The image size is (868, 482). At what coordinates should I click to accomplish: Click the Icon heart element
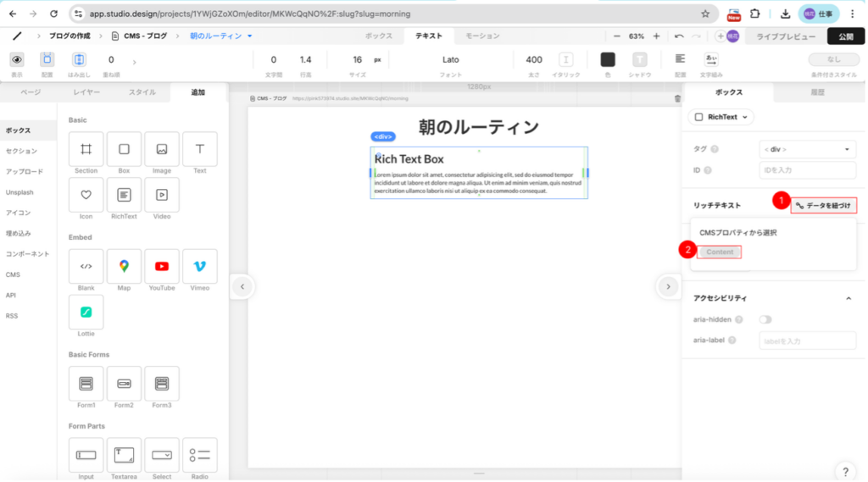click(86, 195)
